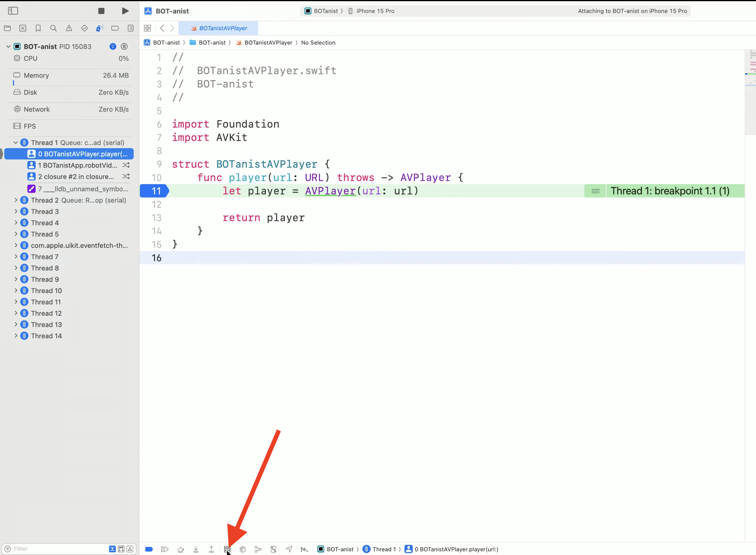Viewport: 756px width, 555px height.
Task: Select frame 1 BOTanistApp.robotVid stack entry
Action: (x=77, y=165)
